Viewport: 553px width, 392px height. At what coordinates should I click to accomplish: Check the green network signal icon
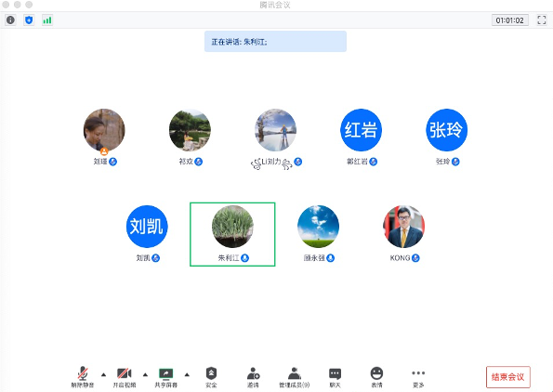46,20
